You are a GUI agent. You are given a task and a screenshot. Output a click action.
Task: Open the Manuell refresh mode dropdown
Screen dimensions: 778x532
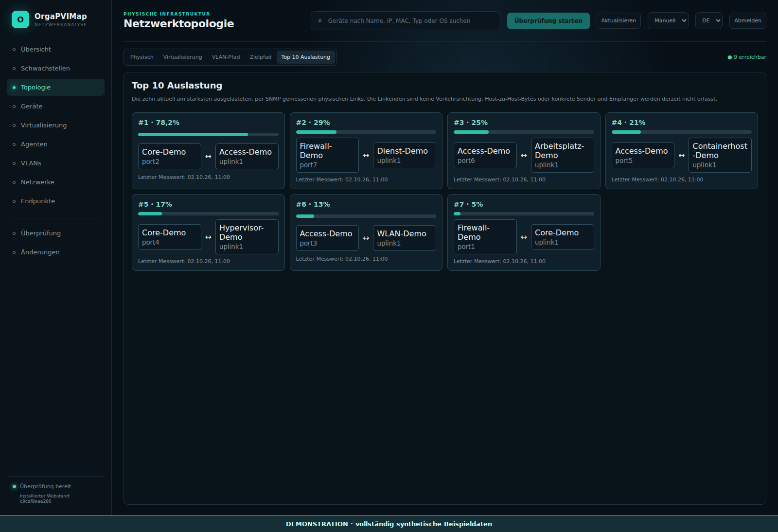coord(668,21)
